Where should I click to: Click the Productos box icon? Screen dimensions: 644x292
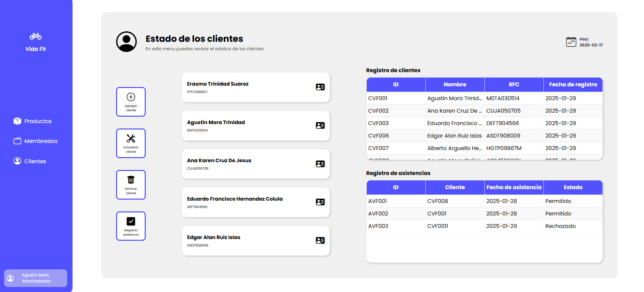point(17,121)
